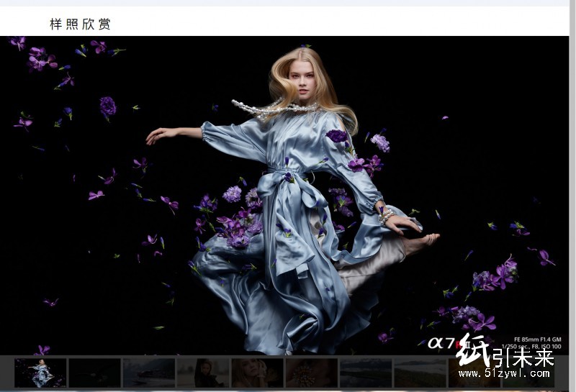Select the fourth thumbnail of a hooded person

pos(203,373)
